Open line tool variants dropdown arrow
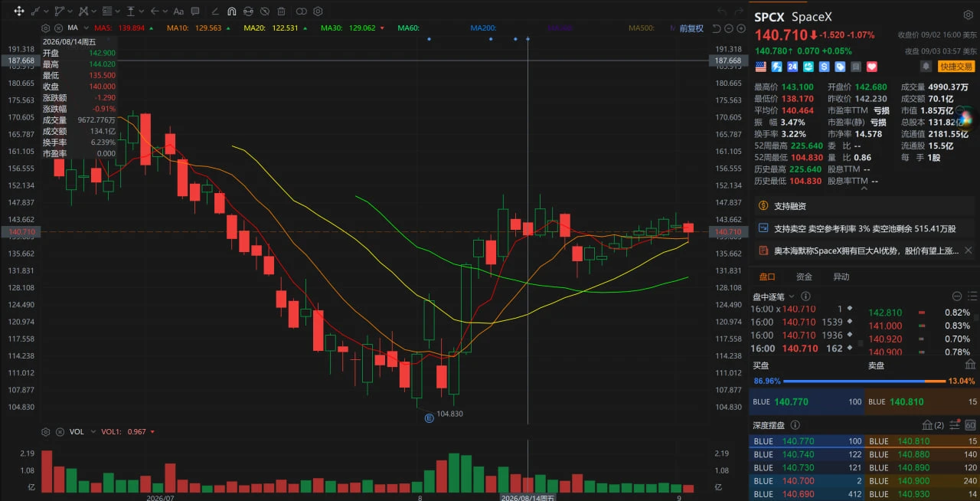This screenshot has width=980, height=501. pyautogui.click(x=47, y=11)
